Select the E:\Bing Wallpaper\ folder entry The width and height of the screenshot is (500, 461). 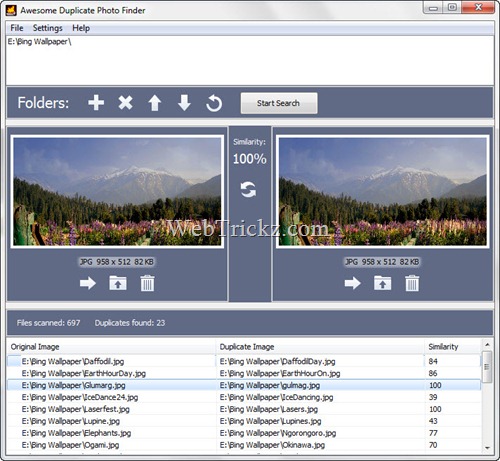pos(39,42)
